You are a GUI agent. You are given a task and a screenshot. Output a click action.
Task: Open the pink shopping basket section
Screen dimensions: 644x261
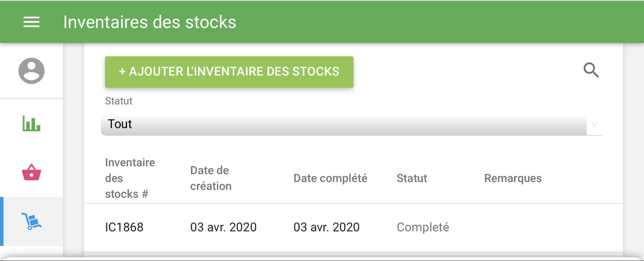(x=31, y=172)
